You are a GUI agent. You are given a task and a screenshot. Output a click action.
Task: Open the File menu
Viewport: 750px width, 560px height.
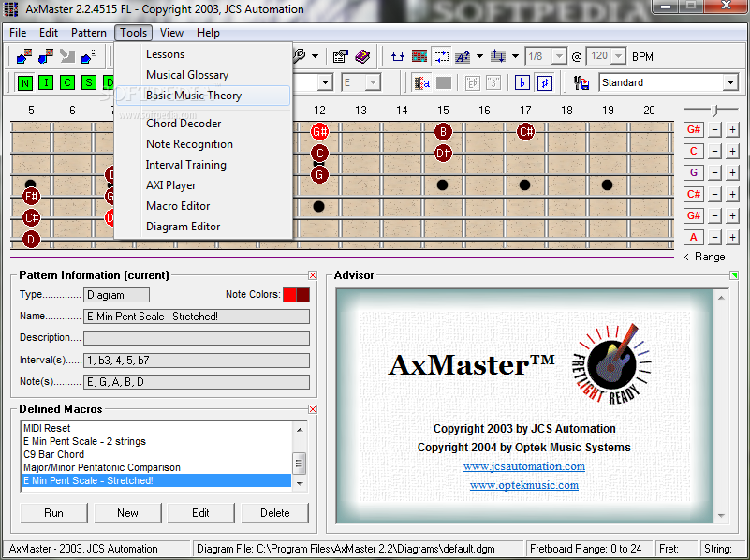(x=18, y=33)
